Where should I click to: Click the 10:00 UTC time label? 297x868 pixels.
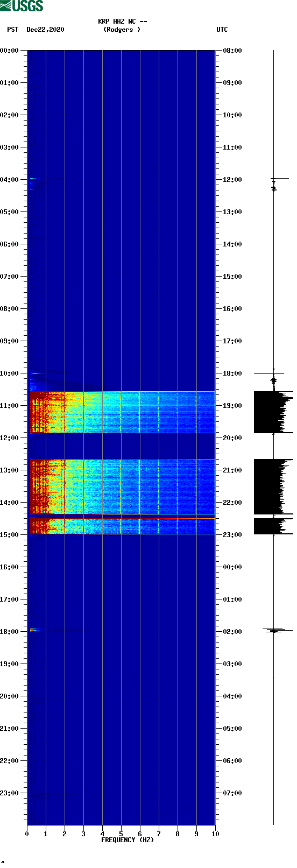pos(232,115)
